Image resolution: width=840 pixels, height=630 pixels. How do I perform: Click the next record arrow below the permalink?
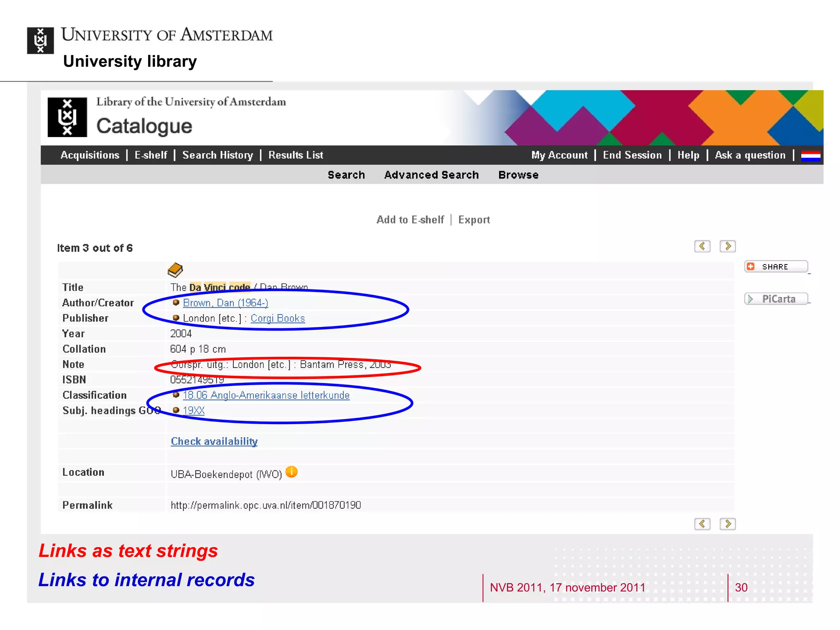coord(728,524)
